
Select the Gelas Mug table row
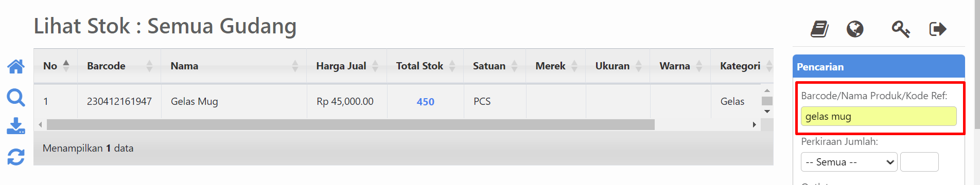click(397, 101)
